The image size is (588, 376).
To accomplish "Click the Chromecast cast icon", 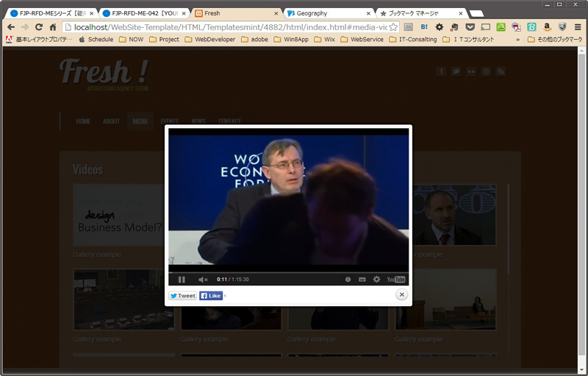I will click(x=486, y=27).
